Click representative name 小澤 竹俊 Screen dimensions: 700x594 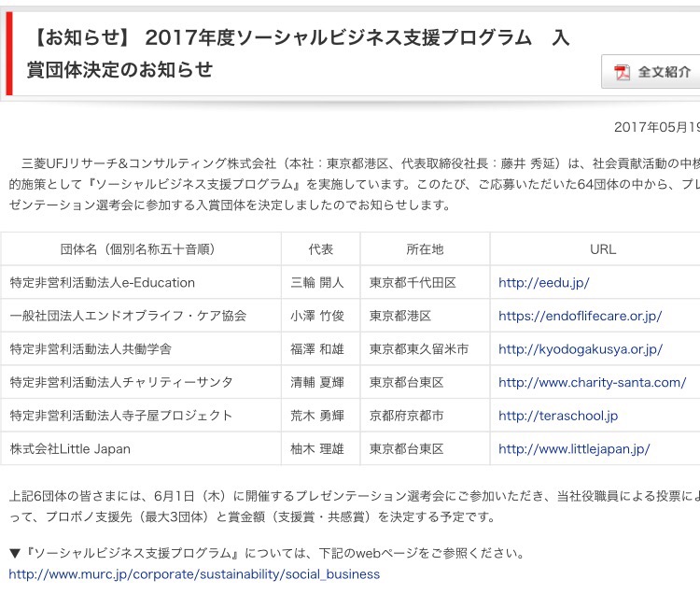317,316
